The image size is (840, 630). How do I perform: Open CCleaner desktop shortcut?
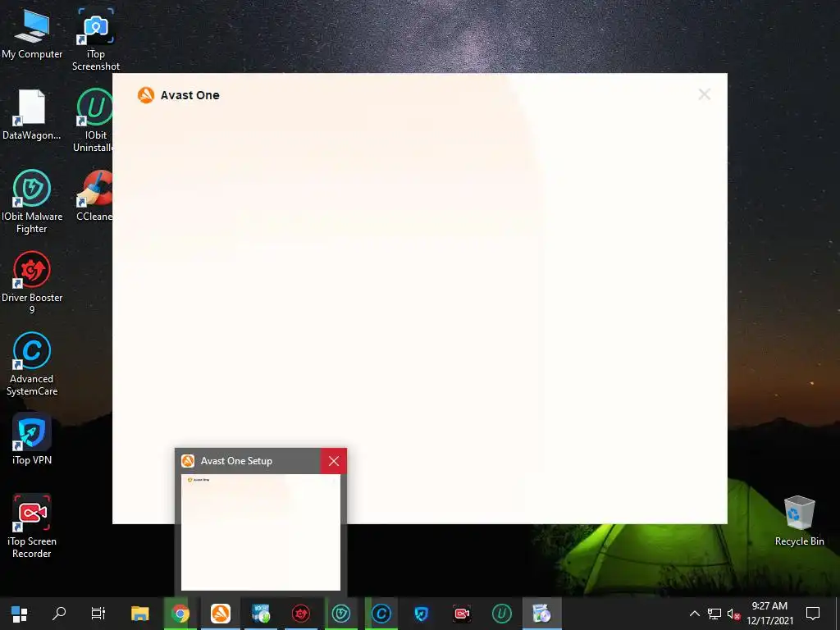pyautogui.click(x=94, y=195)
